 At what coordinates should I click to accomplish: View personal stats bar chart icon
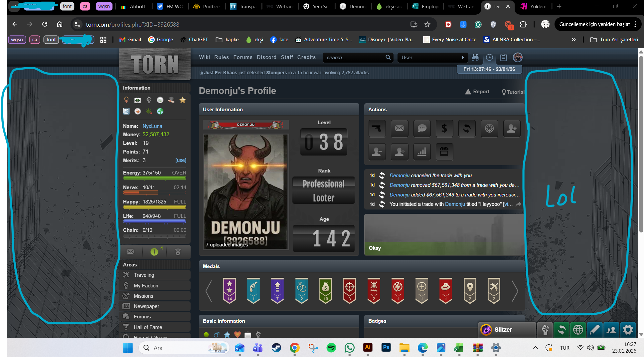[422, 152]
